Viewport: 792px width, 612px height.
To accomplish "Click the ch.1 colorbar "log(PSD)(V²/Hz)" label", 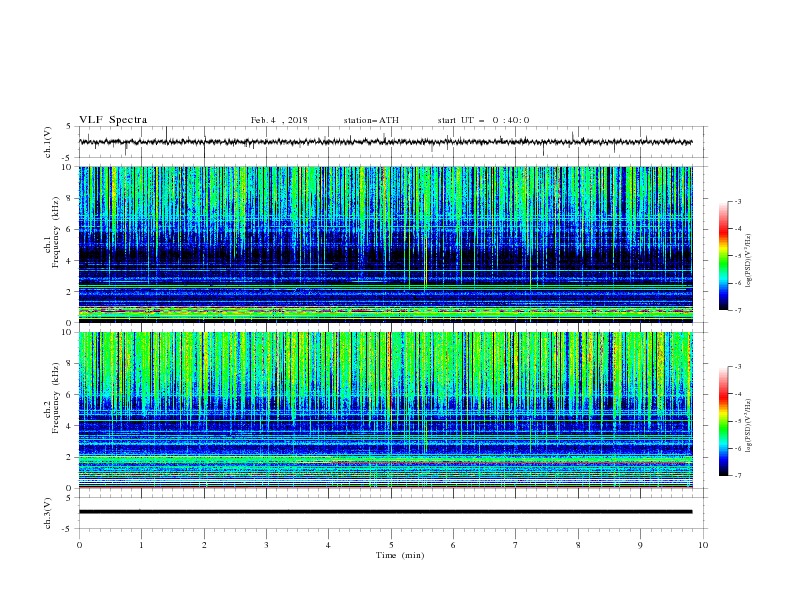I will (x=749, y=261).
